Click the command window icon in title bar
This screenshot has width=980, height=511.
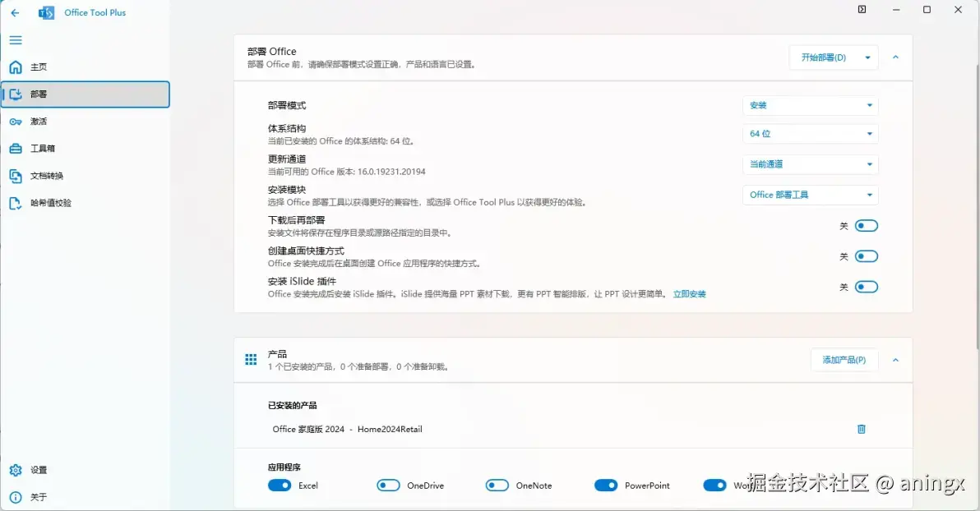862,9
